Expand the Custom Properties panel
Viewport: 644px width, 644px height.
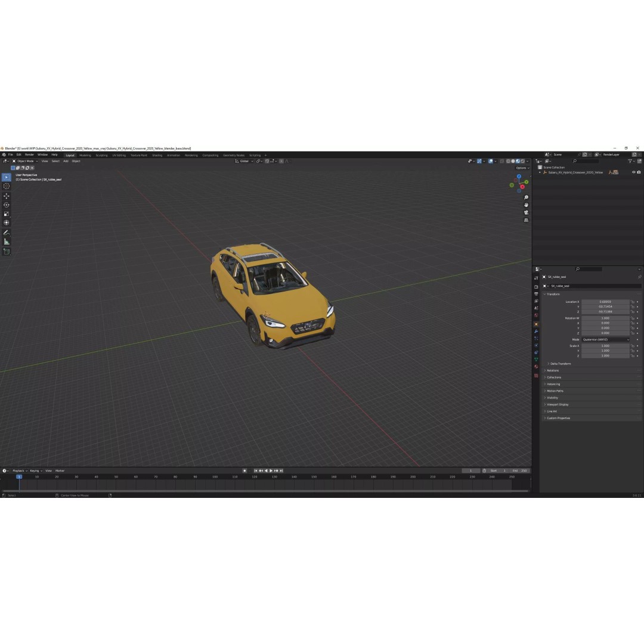[x=558, y=418]
